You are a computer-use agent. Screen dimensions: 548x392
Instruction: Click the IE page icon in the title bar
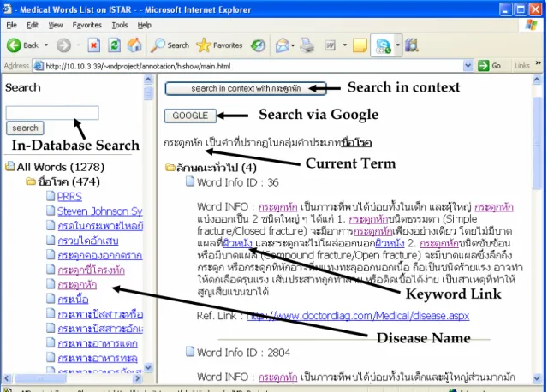[7, 9]
